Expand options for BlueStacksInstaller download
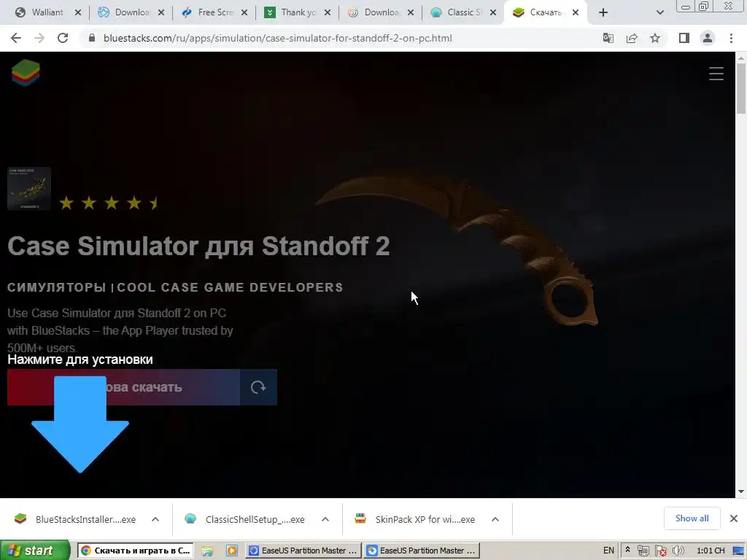 [155, 519]
